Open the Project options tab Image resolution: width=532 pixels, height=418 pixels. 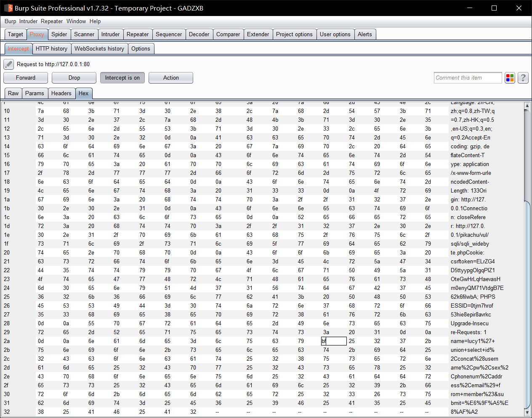[294, 34]
